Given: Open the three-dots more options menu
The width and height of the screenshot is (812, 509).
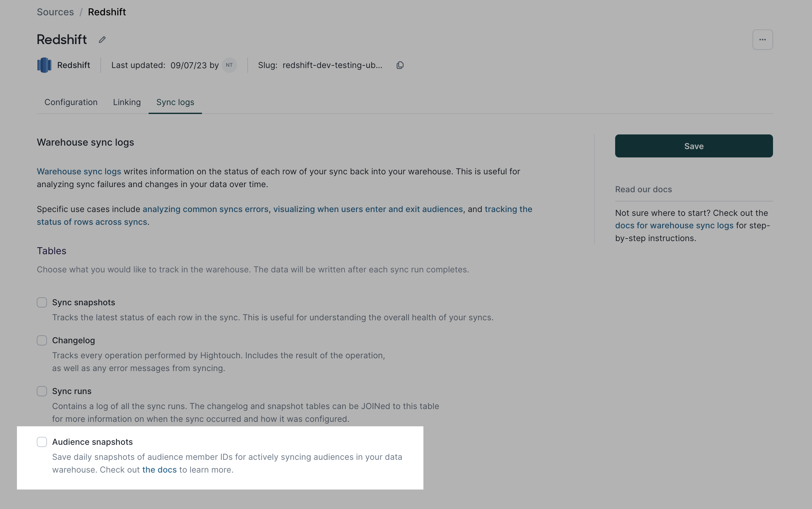Looking at the screenshot, I should pyautogui.click(x=762, y=40).
